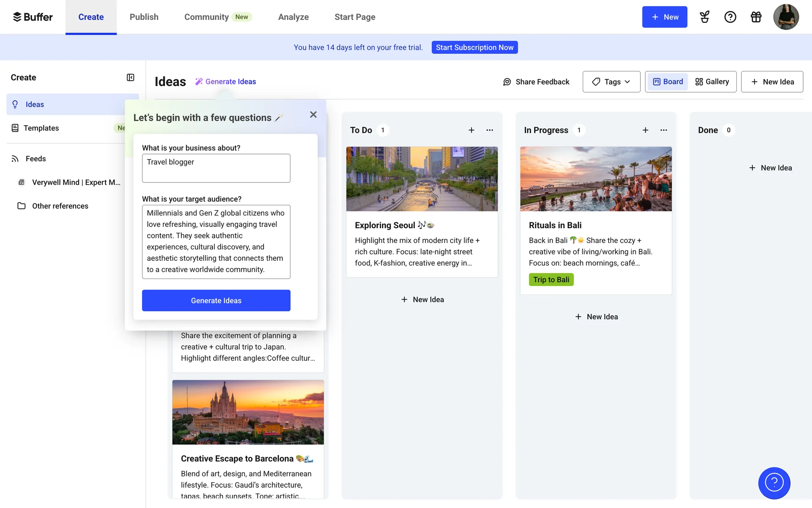This screenshot has height=508, width=812.
Task: Click Start Subscription Now button
Action: 475,47
